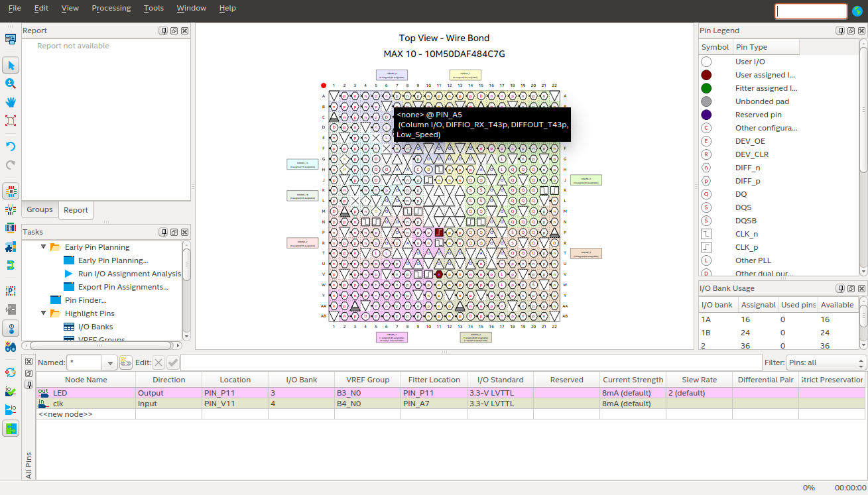Click the node filter wizard button
Screen dimensions: 868x495
(125, 362)
